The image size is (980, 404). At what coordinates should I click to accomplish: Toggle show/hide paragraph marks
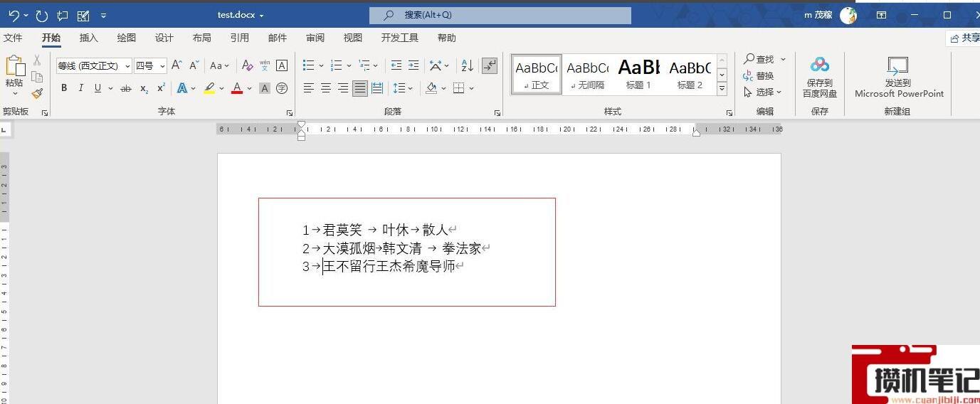(490, 65)
